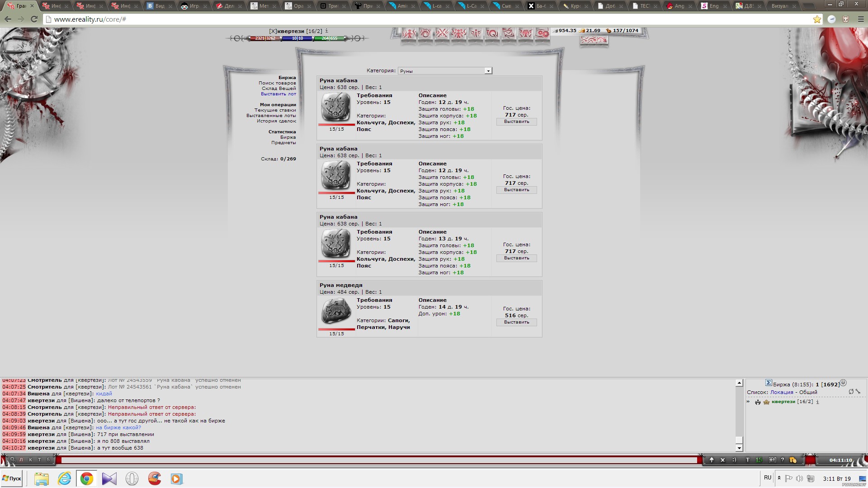Click the info icon after квертези [16/2] in header
Screen dimensions: 868x488
326,31
